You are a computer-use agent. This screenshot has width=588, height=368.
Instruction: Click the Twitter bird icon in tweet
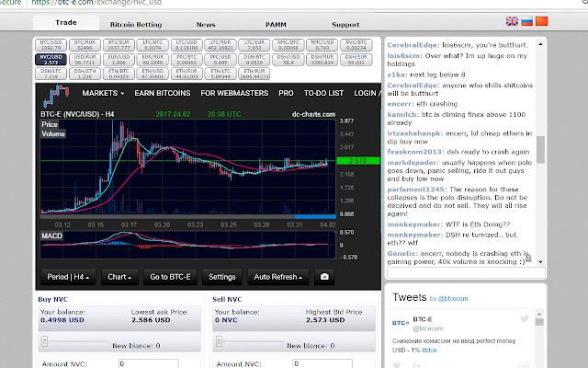coord(525,319)
